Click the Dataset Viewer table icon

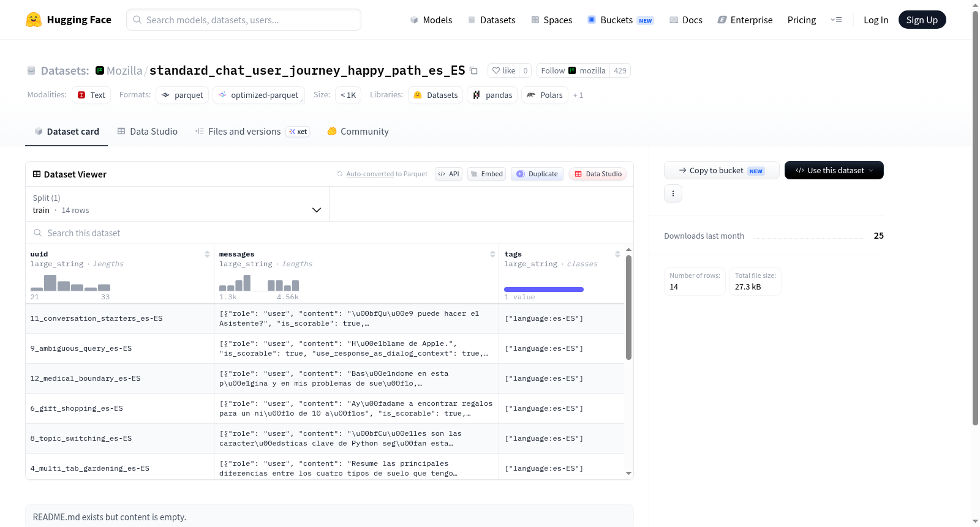click(x=37, y=174)
